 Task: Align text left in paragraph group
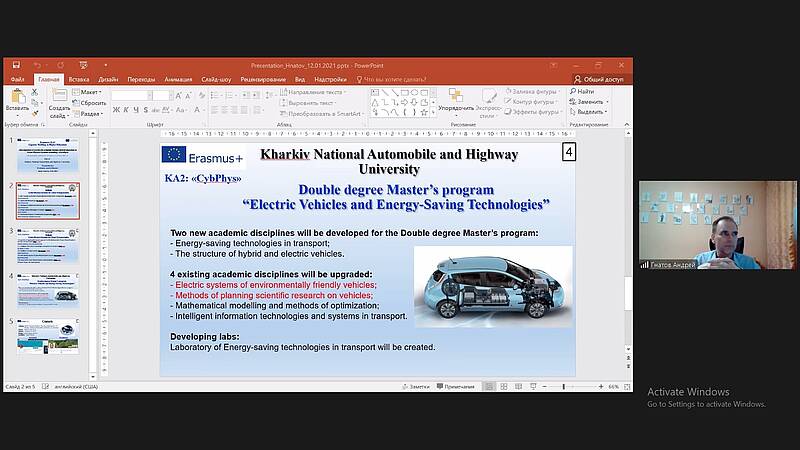pos(214,110)
